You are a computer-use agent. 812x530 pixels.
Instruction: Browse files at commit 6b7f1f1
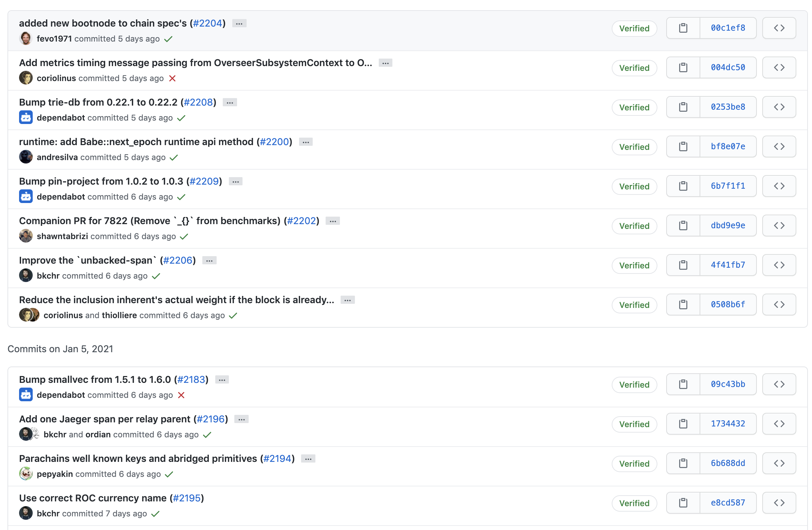tap(779, 186)
